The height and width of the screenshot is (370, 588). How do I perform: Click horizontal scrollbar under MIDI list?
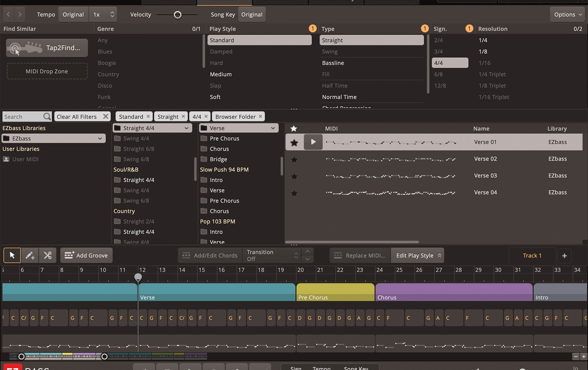352,242
